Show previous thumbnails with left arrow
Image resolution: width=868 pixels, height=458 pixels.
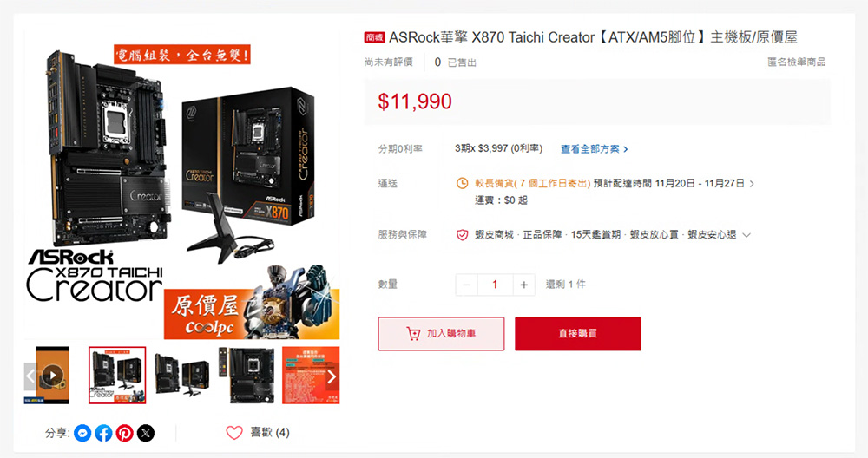pyautogui.click(x=30, y=376)
